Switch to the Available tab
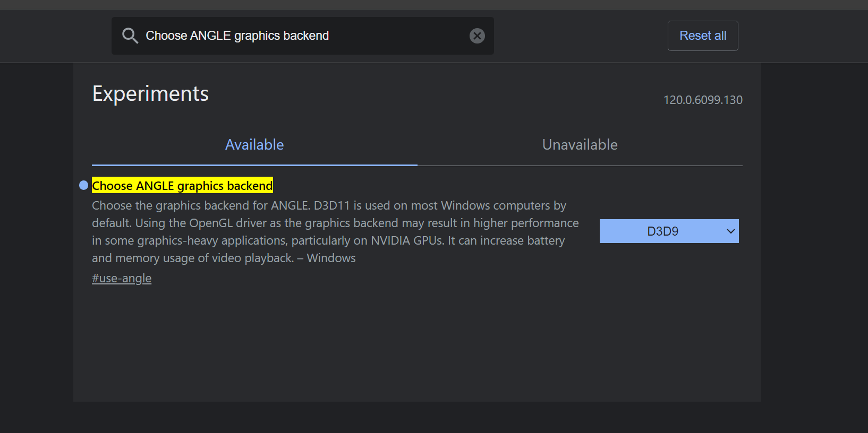Image resolution: width=868 pixels, height=433 pixels. tap(254, 145)
